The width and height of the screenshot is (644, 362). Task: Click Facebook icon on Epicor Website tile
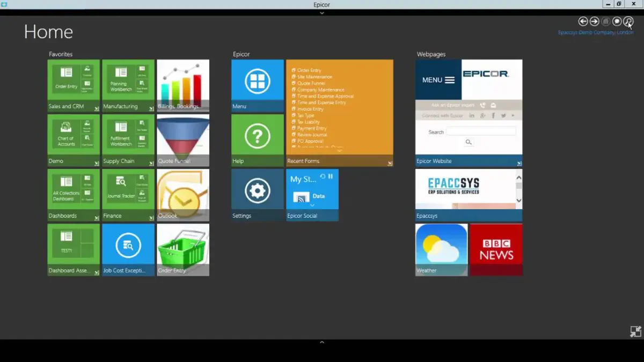pyautogui.click(x=493, y=116)
